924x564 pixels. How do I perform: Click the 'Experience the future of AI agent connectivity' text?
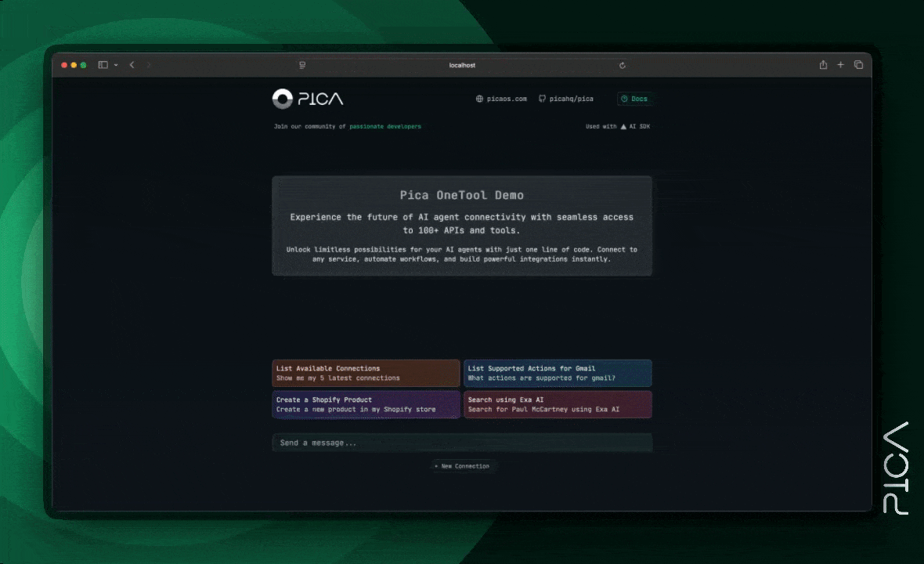point(462,224)
